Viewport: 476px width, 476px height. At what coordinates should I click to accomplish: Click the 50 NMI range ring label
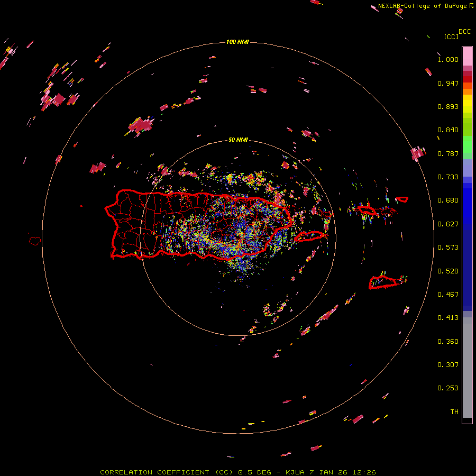[x=238, y=140]
